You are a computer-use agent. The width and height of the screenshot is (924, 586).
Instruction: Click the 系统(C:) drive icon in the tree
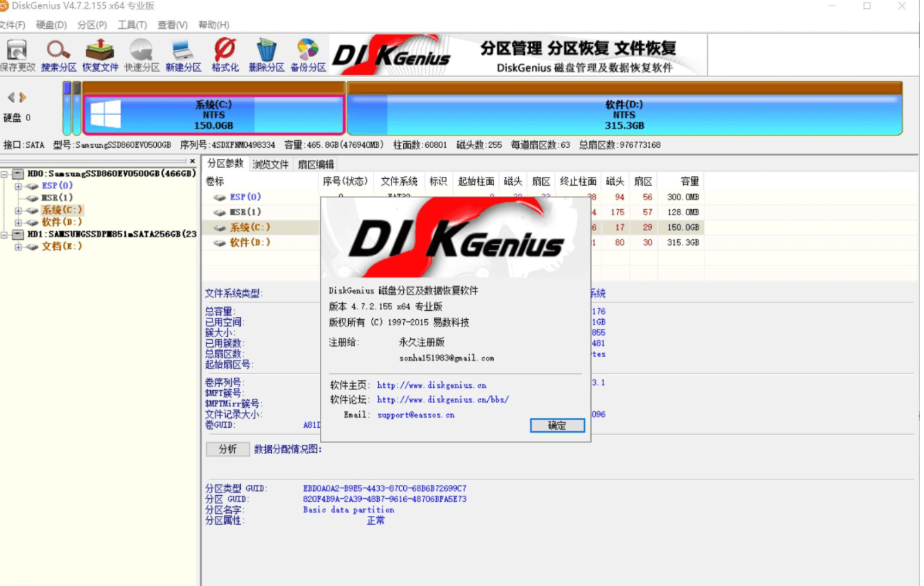click(32, 210)
